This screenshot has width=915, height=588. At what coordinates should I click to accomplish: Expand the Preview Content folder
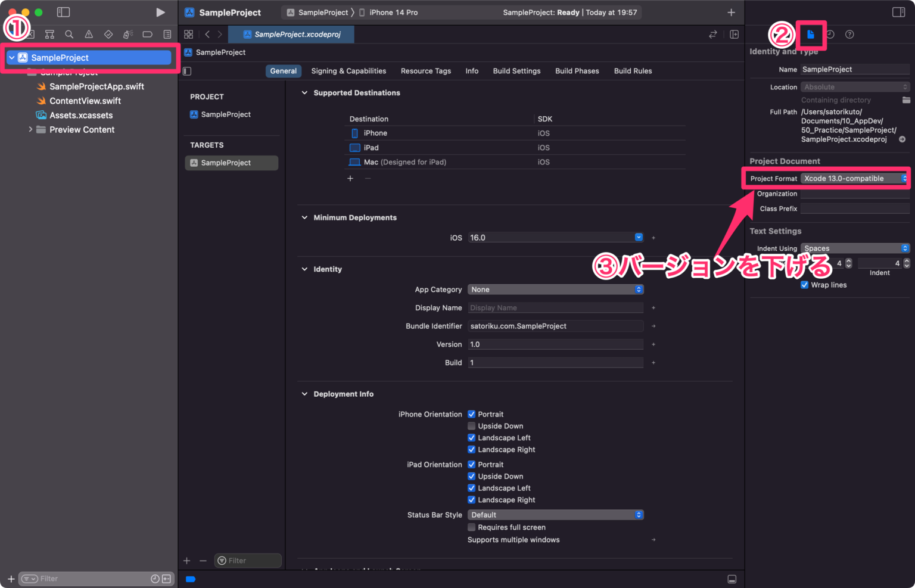click(31, 129)
